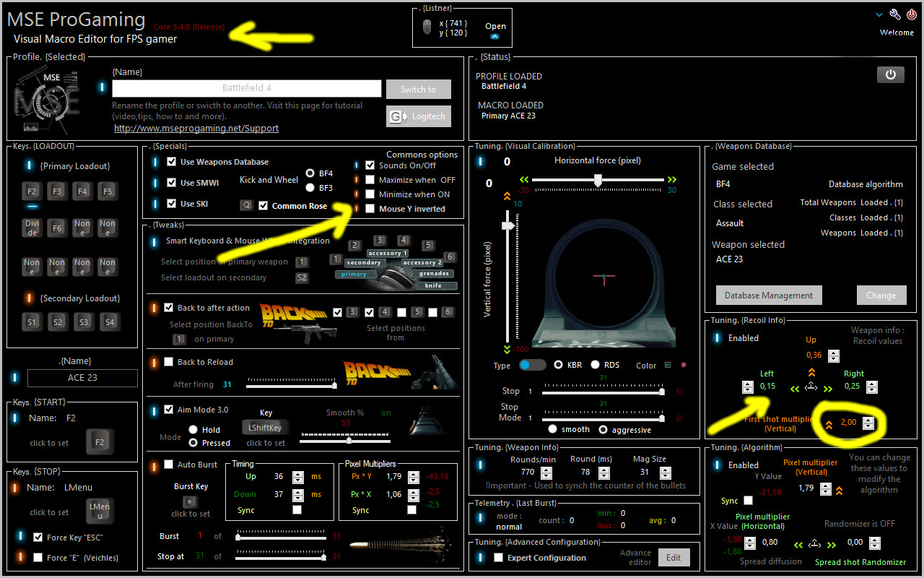Uncheck Use Weapons Database
The image size is (924, 578).
pyautogui.click(x=171, y=162)
